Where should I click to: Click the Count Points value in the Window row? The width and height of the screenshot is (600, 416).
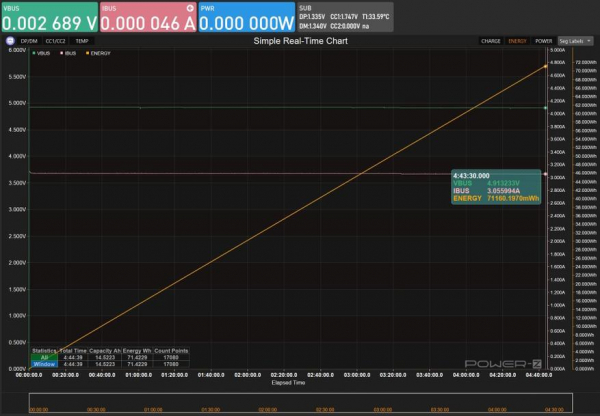pos(171,364)
